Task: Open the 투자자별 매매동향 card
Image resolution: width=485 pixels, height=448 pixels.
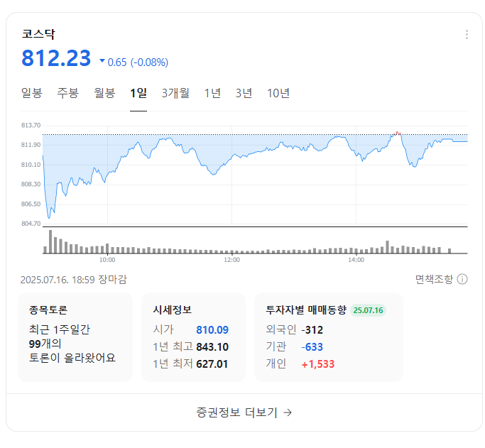Action: click(x=329, y=337)
